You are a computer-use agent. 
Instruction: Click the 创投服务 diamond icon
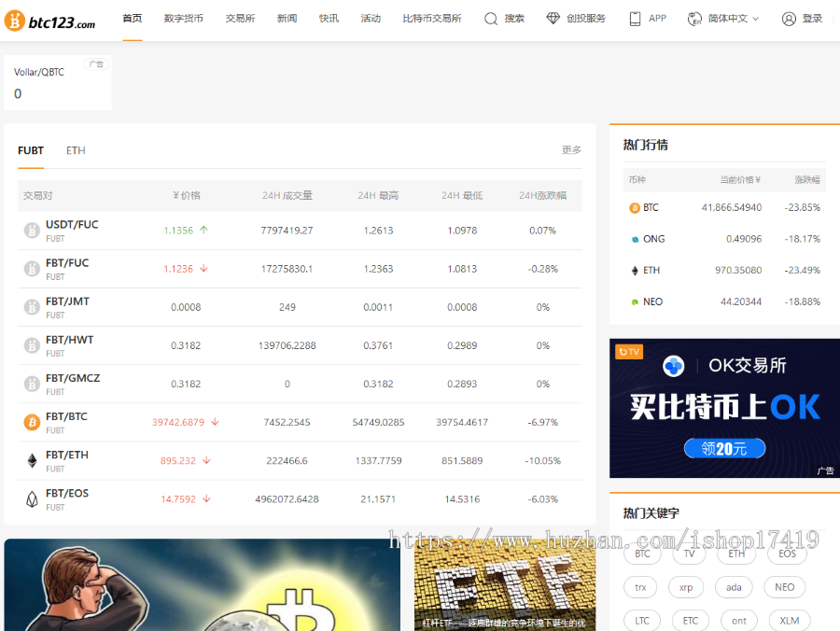[554, 18]
